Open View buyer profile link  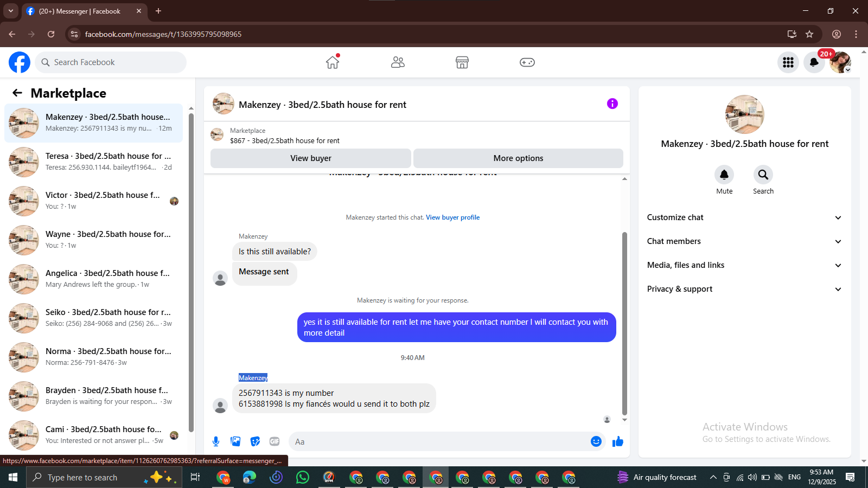pos(452,217)
